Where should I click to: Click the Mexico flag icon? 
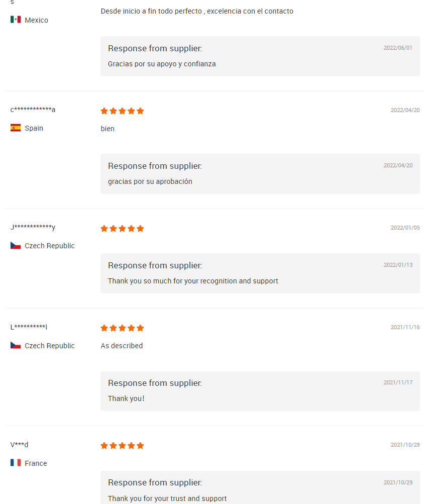16,20
